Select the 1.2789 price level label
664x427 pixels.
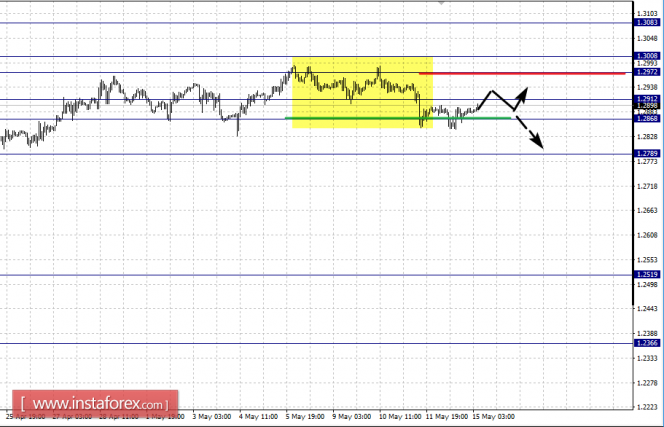[647, 153]
